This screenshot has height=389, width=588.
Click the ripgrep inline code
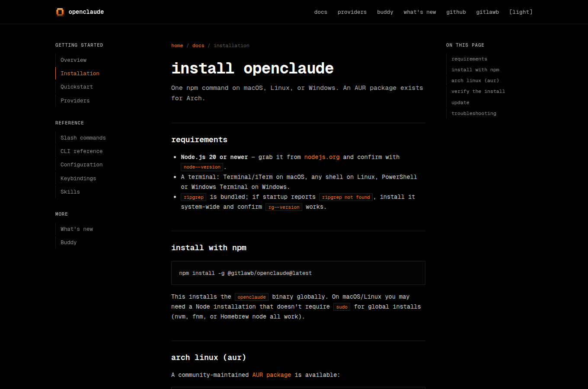click(x=194, y=197)
